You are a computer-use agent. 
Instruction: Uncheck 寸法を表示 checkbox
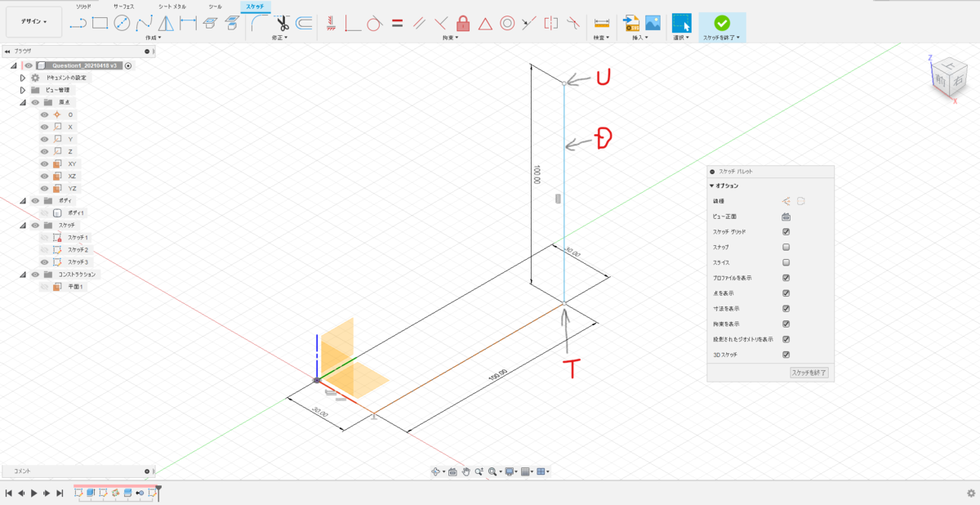point(786,309)
